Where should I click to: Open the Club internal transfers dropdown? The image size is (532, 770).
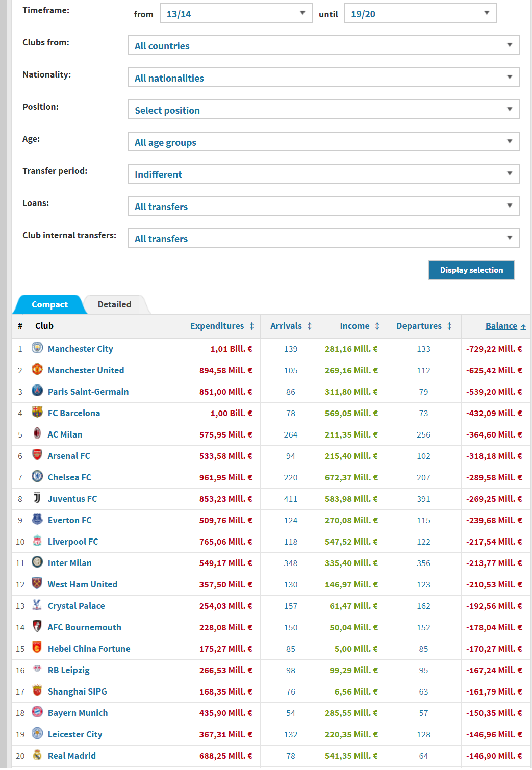(x=324, y=238)
